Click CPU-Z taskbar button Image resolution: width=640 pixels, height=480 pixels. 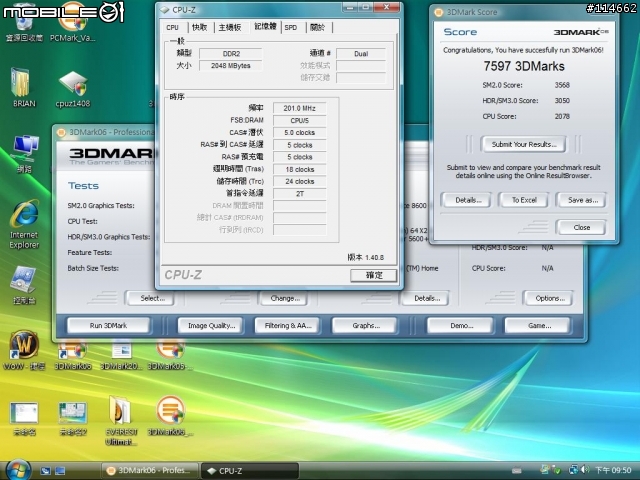(x=250, y=471)
